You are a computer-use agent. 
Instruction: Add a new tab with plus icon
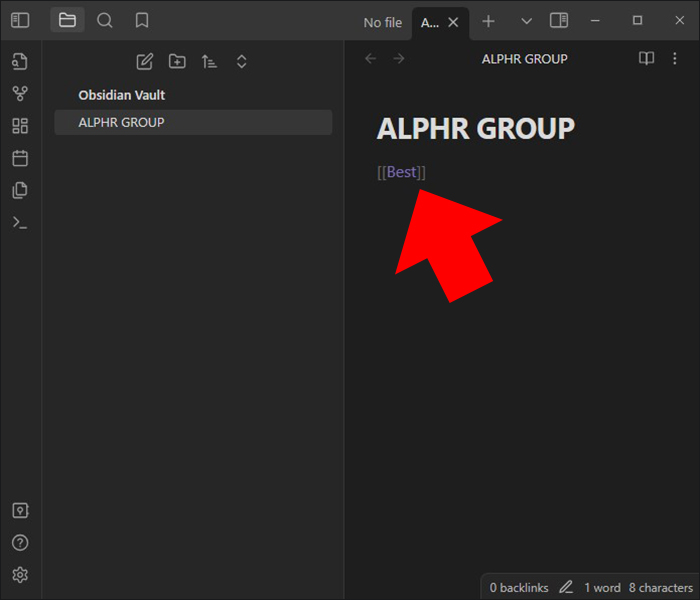point(488,21)
